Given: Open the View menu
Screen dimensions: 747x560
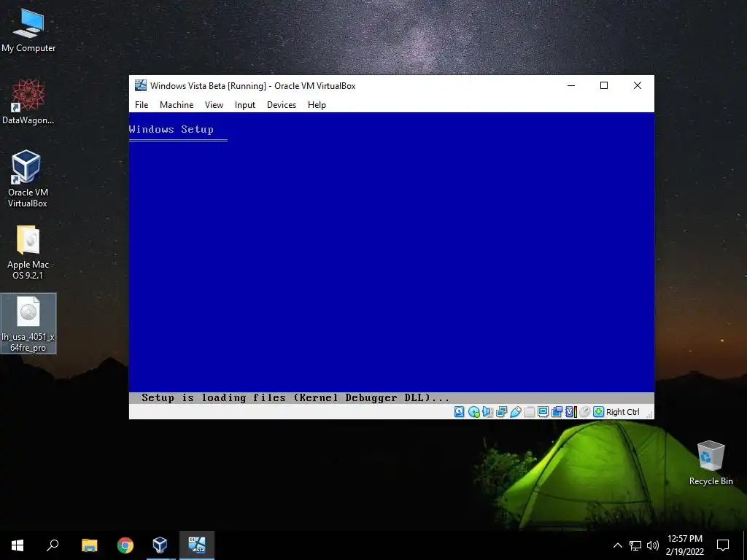Looking at the screenshot, I should [214, 105].
